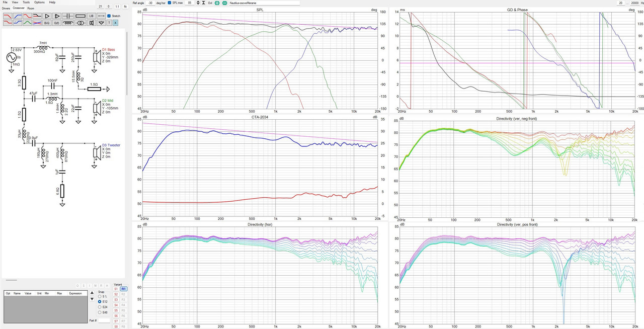This screenshot has width=644, height=329.
Task: Insert a resistor component
Action: (80, 16)
